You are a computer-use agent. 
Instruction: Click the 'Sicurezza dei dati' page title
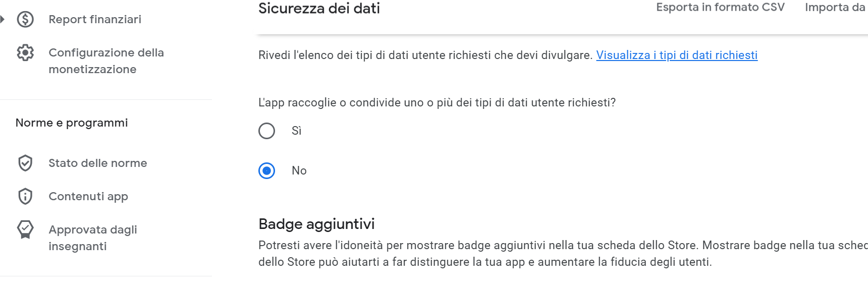pos(319,9)
